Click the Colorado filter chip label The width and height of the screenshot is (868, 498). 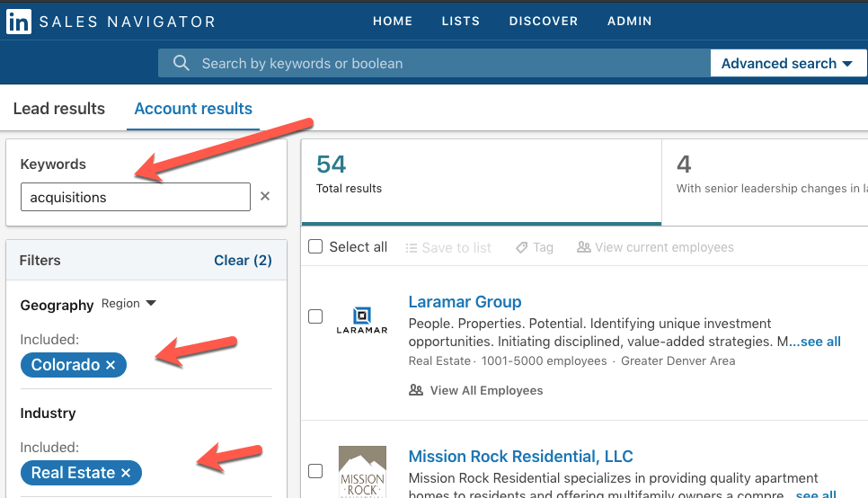[x=66, y=365]
